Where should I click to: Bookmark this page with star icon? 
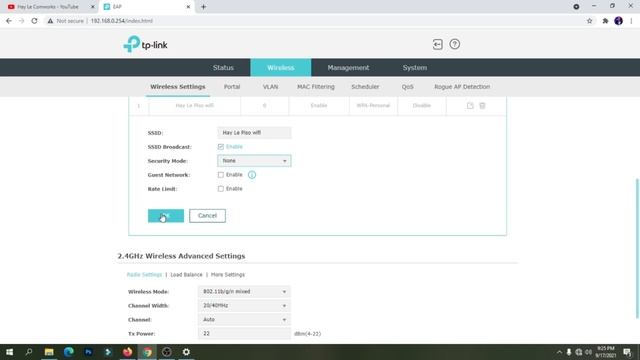coord(589,21)
